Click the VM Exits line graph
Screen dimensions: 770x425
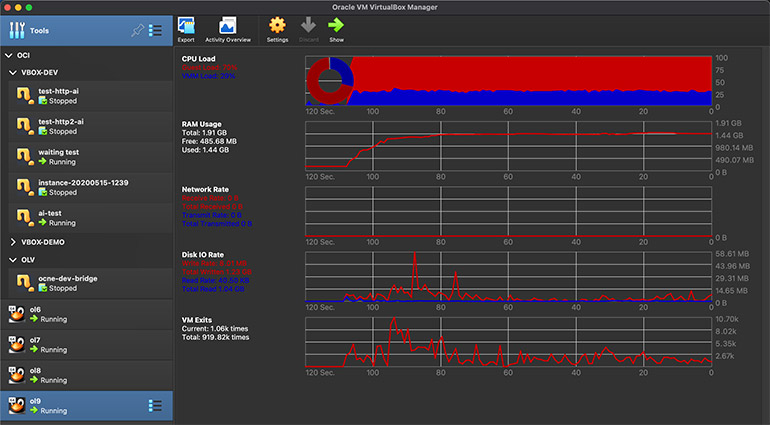[508, 342]
